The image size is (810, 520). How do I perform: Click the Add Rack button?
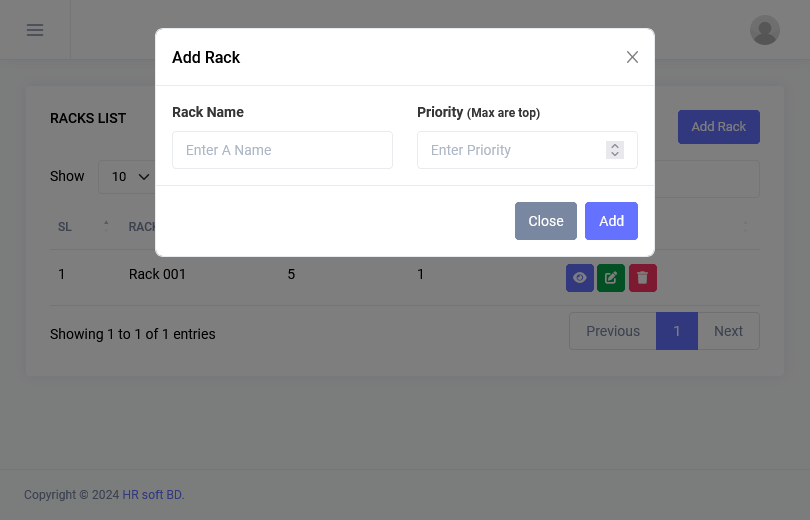(718, 127)
